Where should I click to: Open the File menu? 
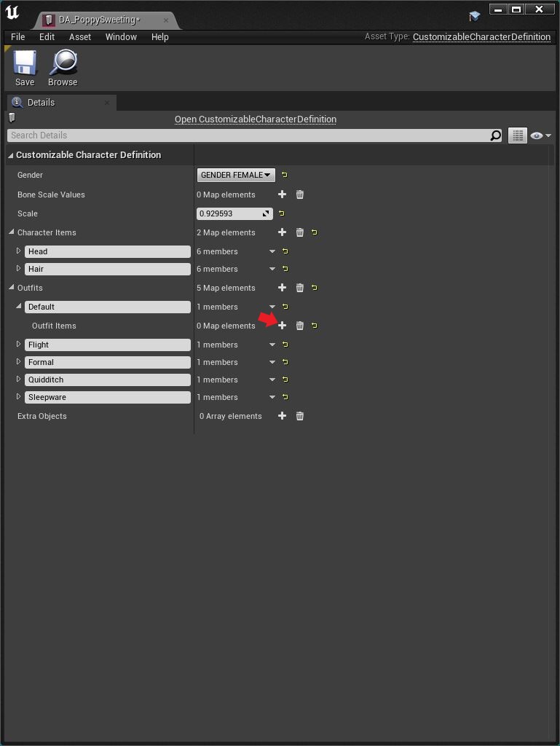click(x=18, y=36)
